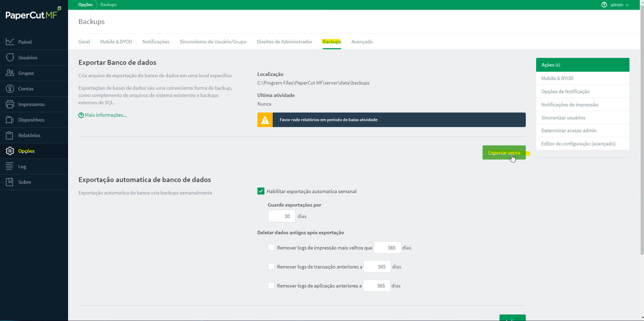Image resolution: width=644 pixels, height=321 pixels.
Task: Click the Exportar agora button
Action: tap(504, 152)
